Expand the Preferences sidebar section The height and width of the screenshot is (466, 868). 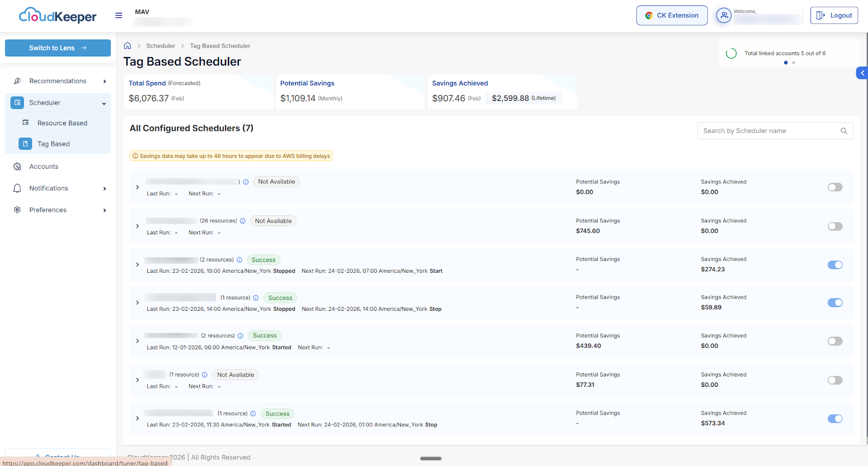[105, 210]
